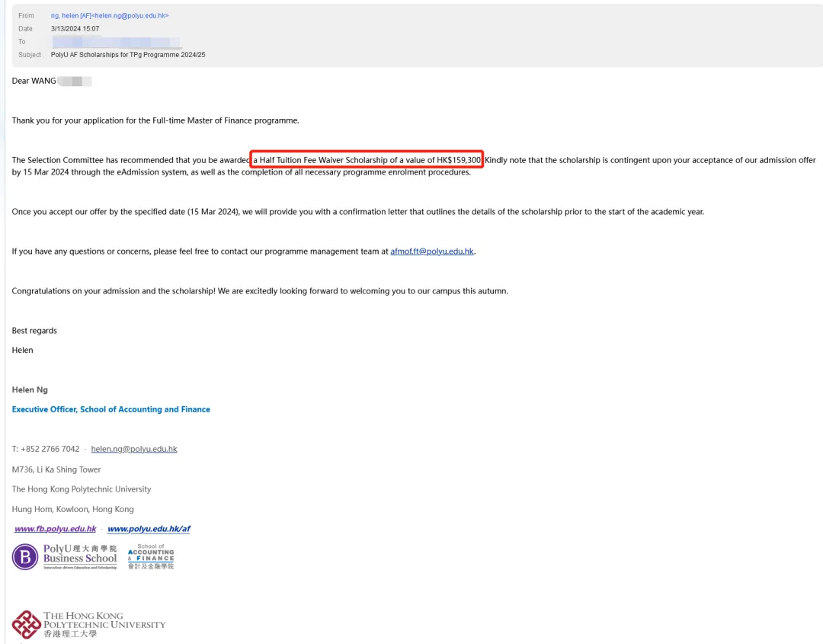The image size is (823, 644).
Task: Click the School of Accounting & Finance logo
Action: (151, 557)
